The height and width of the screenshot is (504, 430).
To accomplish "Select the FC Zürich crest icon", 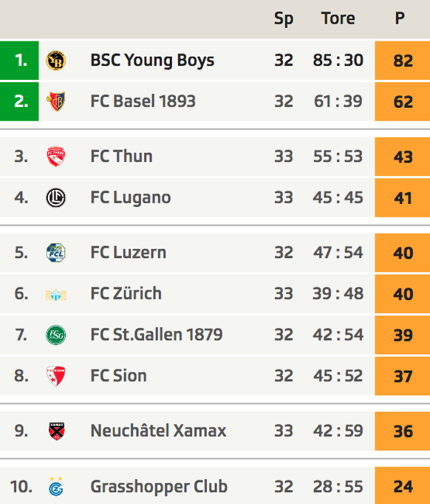I will (56, 294).
